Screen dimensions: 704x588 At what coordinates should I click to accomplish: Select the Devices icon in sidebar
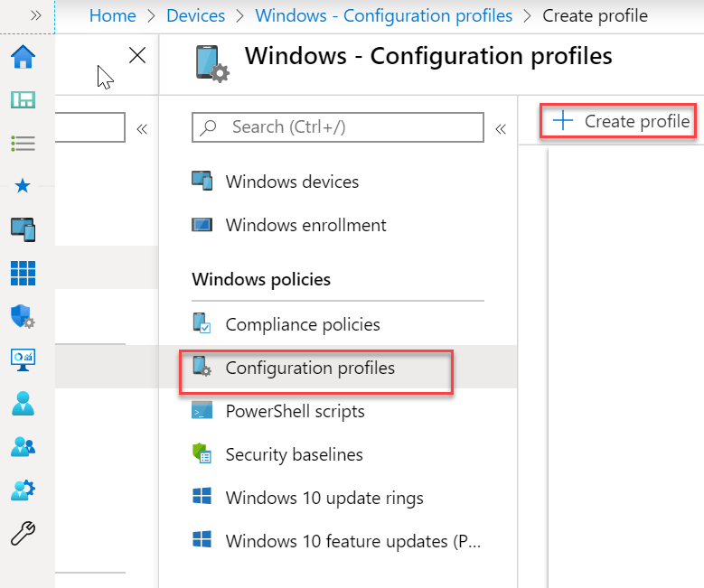[x=23, y=229]
